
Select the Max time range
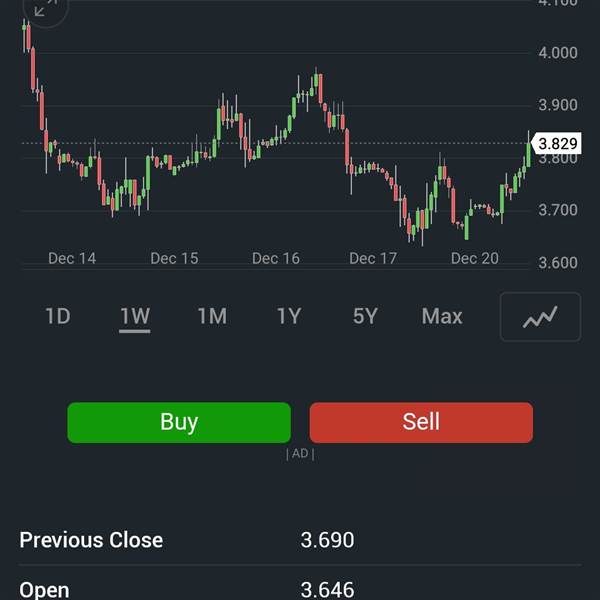442,316
